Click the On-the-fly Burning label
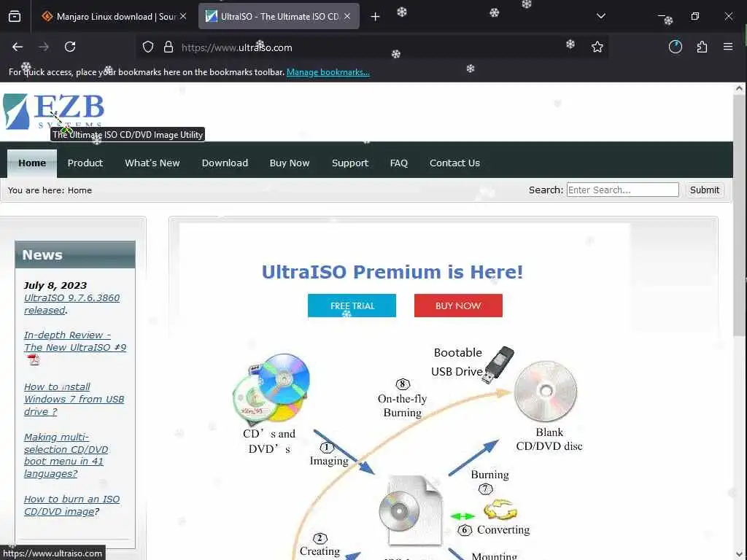The height and width of the screenshot is (560, 747). point(403,405)
